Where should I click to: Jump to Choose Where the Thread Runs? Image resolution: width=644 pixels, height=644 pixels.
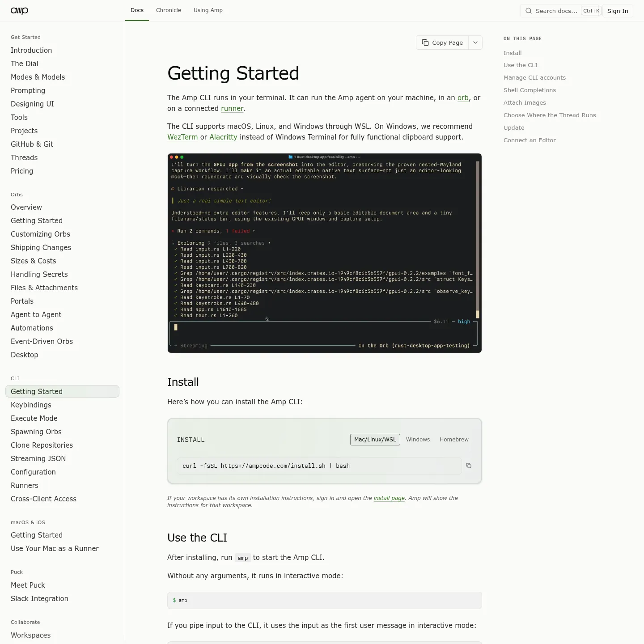[550, 115]
